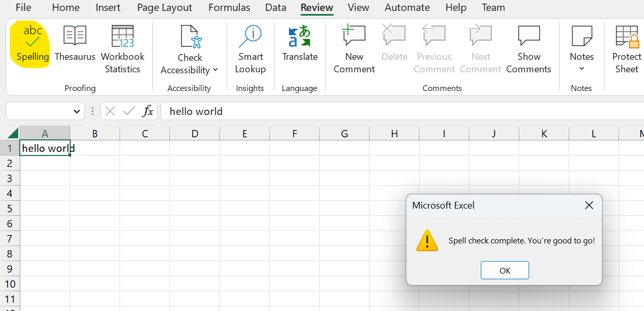This screenshot has width=644, height=311.
Task: Run the Spelling check
Action: pos(32,44)
